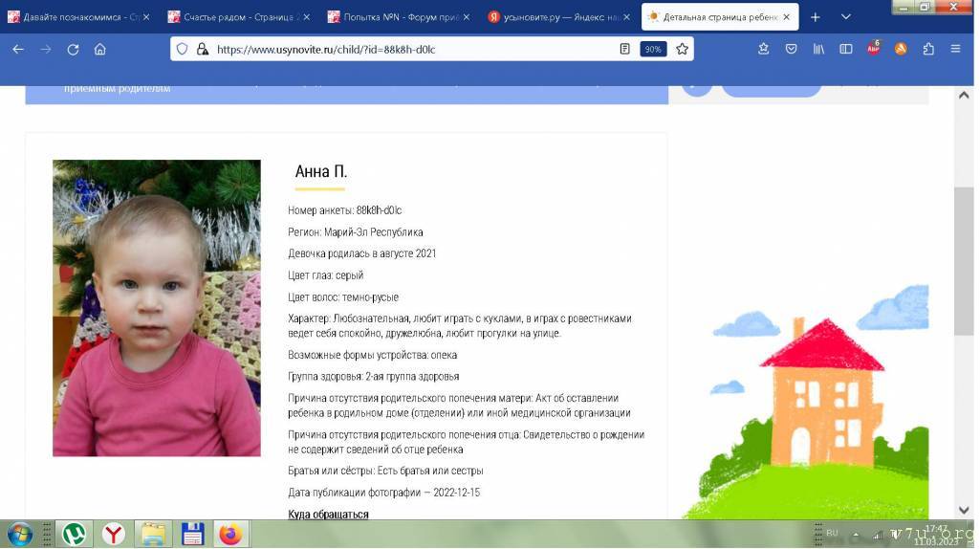Toggle reader view in the address bar
The width and height of the screenshot is (980, 549).
tap(624, 49)
